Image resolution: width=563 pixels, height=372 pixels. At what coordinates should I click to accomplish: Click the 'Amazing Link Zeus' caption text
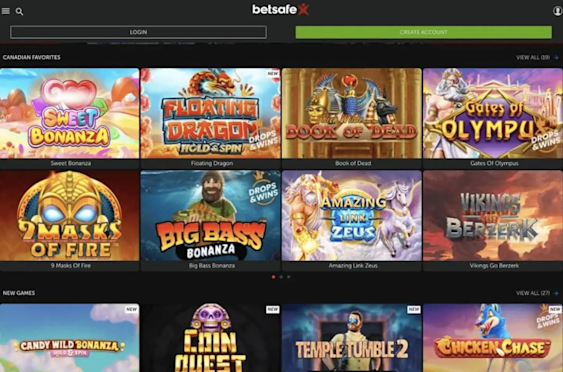click(353, 266)
